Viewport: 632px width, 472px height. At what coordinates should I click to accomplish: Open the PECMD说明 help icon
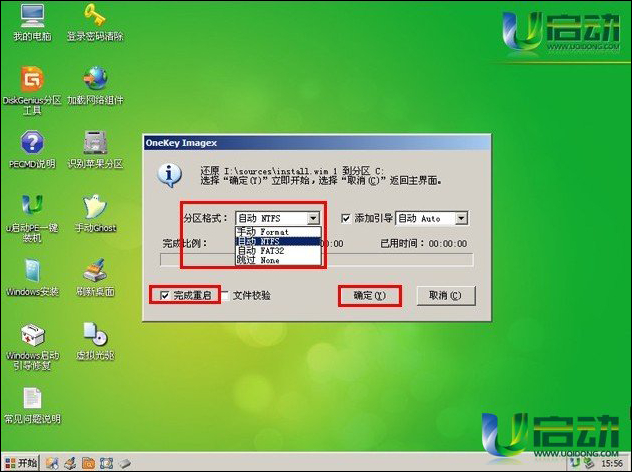(x=32, y=142)
